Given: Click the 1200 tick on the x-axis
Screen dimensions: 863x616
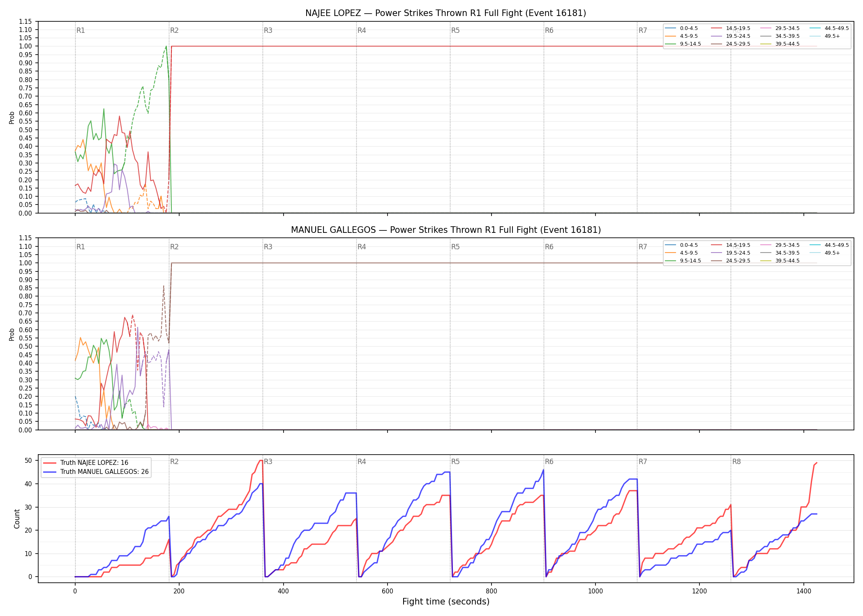Looking at the screenshot, I should coord(699,591).
